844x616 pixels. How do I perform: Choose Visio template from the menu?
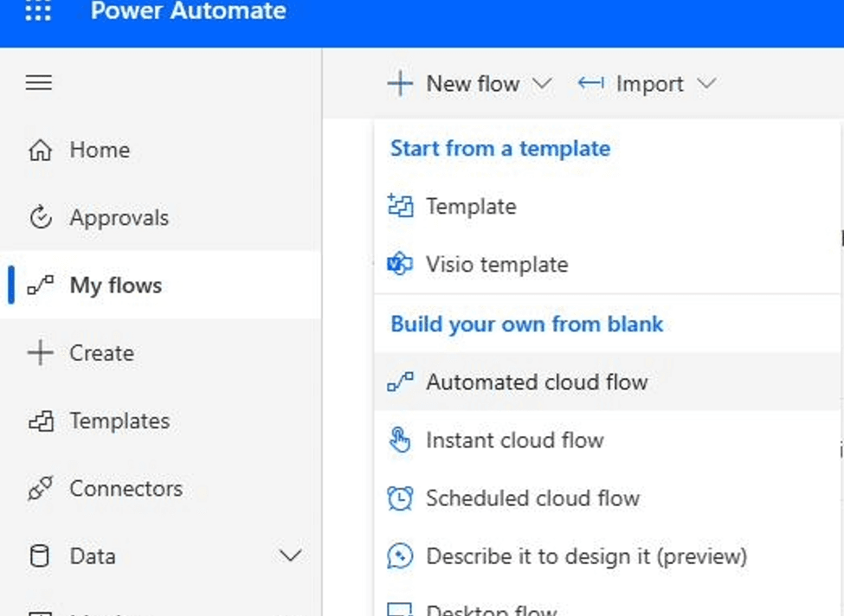[607, 265]
